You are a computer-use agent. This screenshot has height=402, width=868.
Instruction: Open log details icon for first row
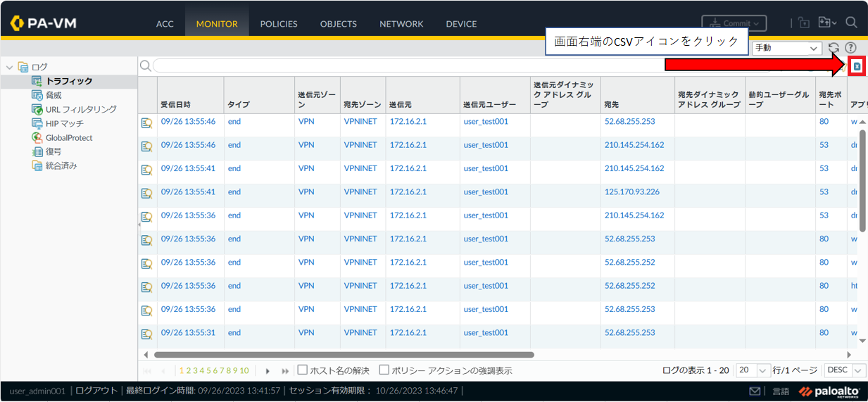[146, 123]
